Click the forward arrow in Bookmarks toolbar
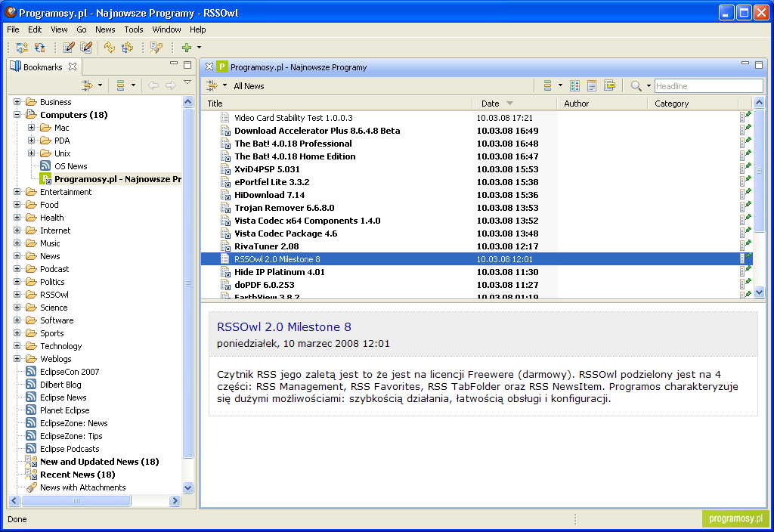Image resolution: width=774 pixels, height=532 pixels. (171, 85)
